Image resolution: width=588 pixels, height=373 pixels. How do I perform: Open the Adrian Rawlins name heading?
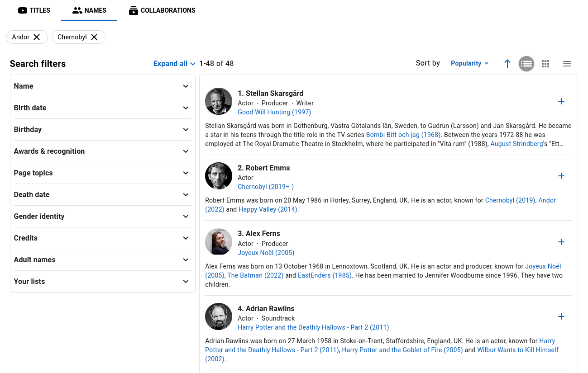tap(266, 308)
